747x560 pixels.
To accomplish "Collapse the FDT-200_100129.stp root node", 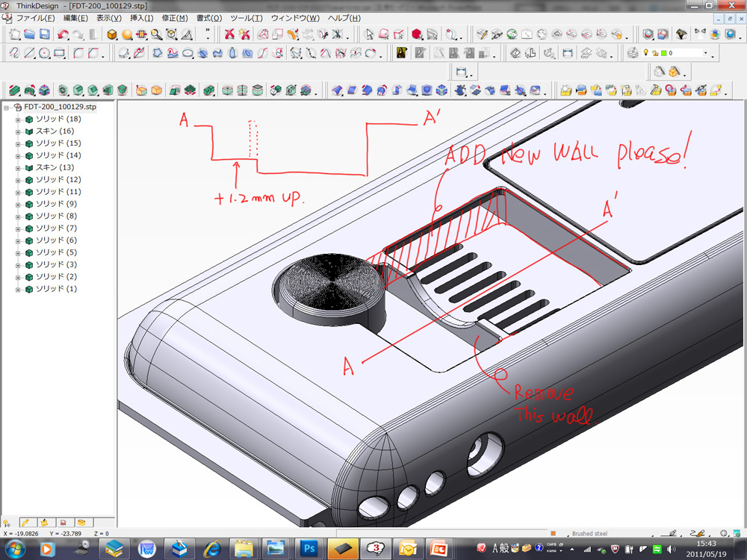I will [x=7, y=108].
